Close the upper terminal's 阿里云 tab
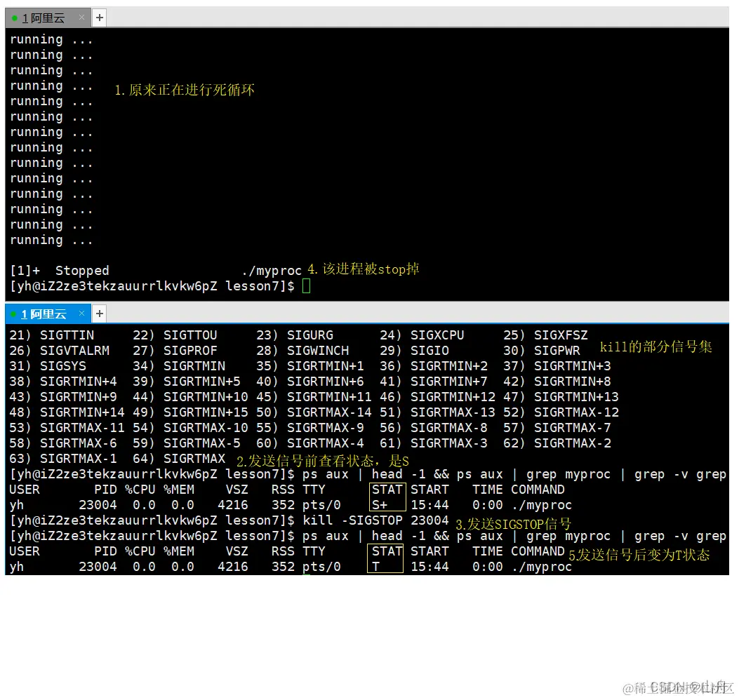 click(81, 18)
